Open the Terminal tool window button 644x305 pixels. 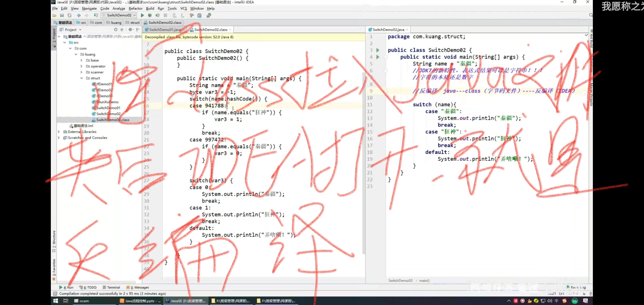point(111,287)
